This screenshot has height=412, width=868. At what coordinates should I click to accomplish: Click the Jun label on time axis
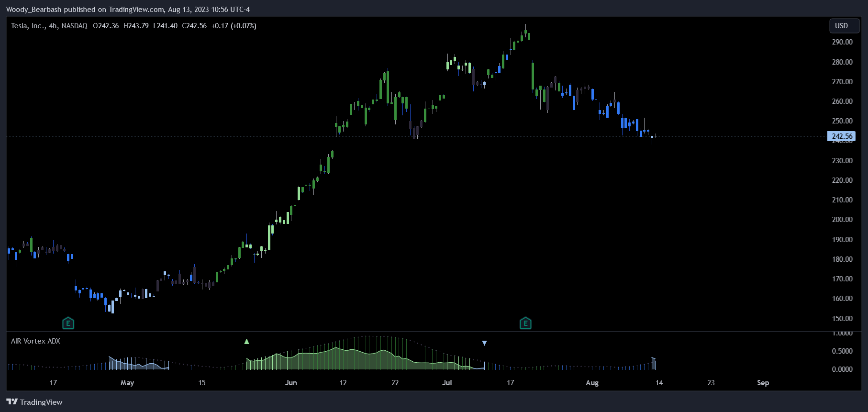point(291,383)
